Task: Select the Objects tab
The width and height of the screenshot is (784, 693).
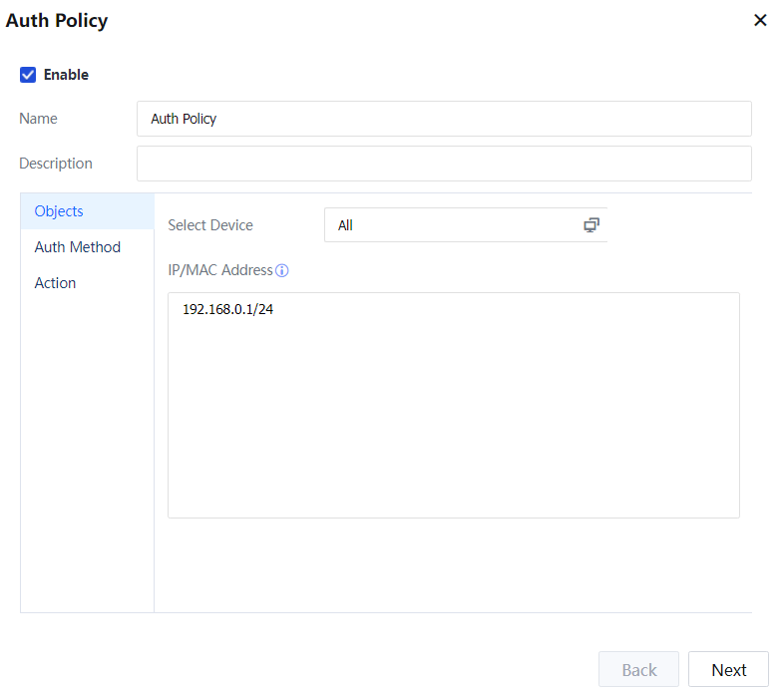Action: [x=59, y=211]
